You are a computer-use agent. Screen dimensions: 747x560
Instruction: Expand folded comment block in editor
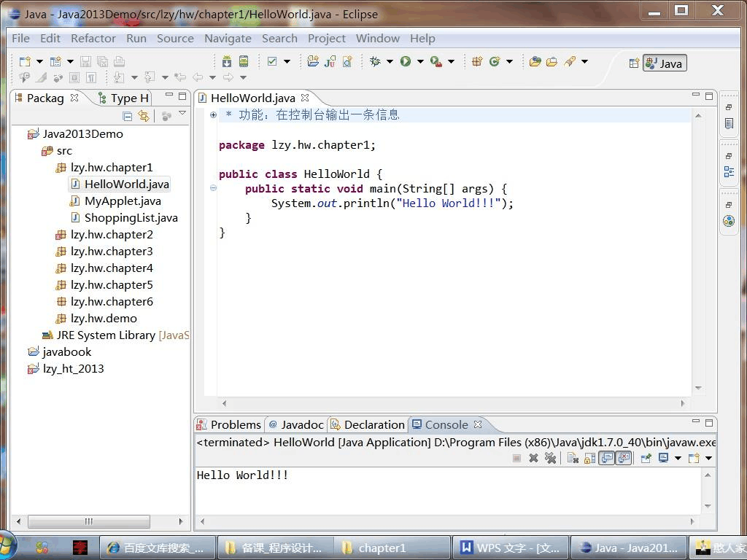tap(213, 114)
